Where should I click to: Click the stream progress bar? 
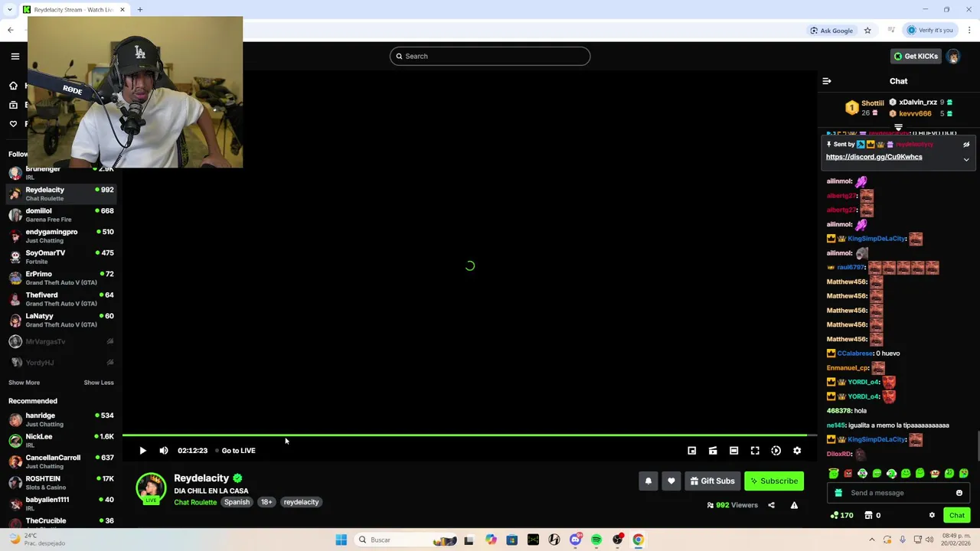[469, 435]
